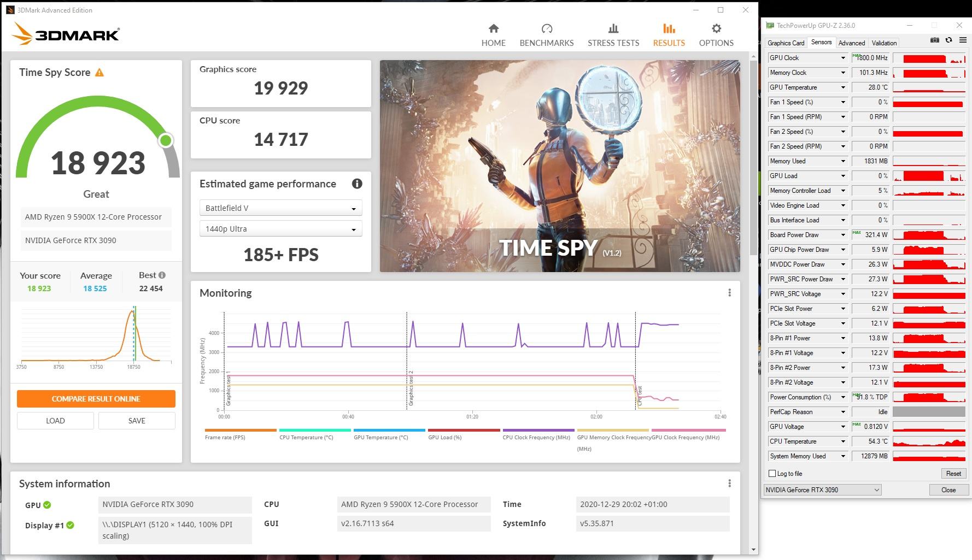Open the GPU Temperature sensor dropdown
This screenshot has height=560, width=972.
pyautogui.click(x=842, y=87)
